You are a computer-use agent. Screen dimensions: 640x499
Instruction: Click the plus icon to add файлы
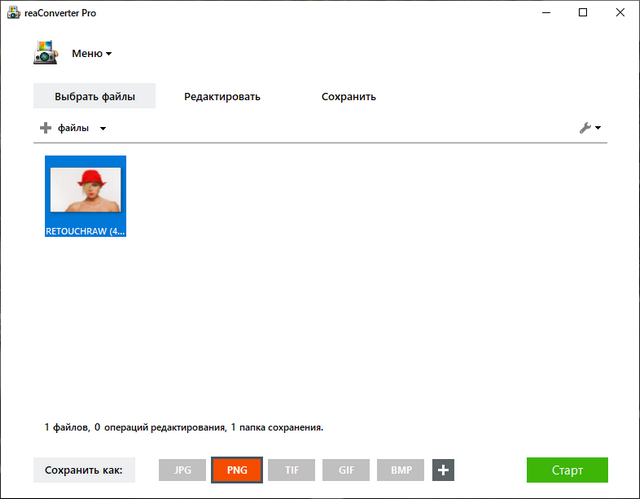(45, 128)
